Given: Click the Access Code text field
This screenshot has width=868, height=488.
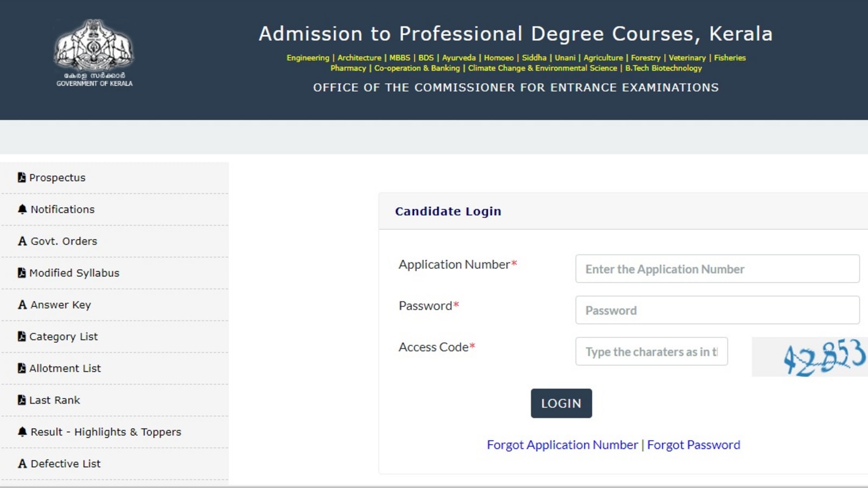Looking at the screenshot, I should pos(651,351).
